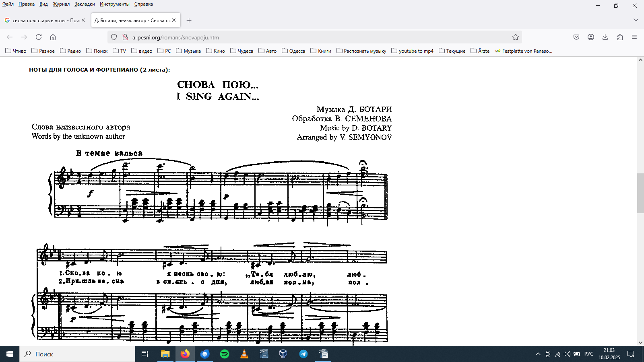Screen dimensions: 644x362
Task: Show hidden system tray icons
Action: click(x=538, y=354)
